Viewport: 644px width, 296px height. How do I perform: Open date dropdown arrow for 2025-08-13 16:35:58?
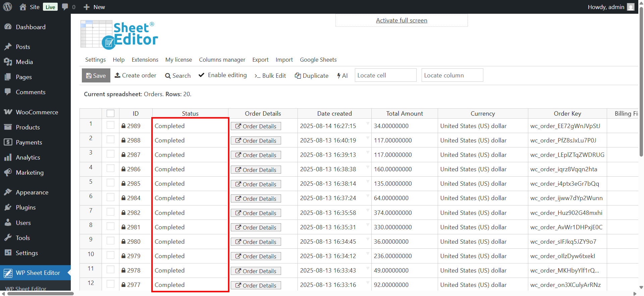click(x=368, y=211)
